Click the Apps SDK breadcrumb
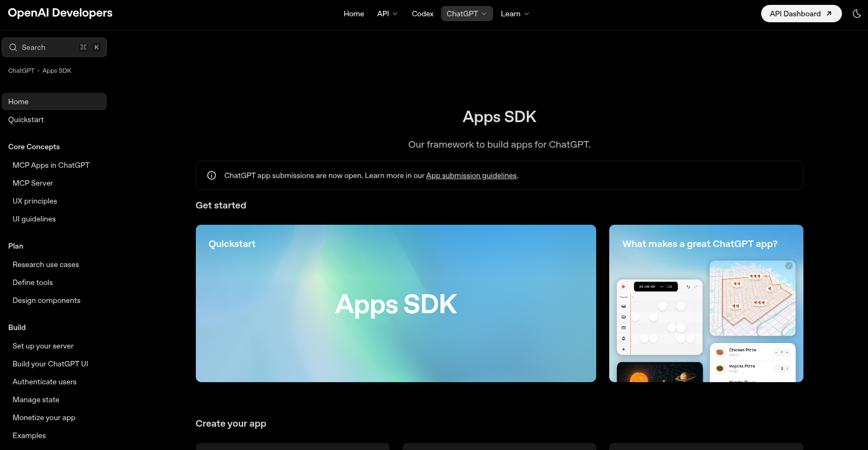This screenshot has width=868, height=450. coord(57,71)
